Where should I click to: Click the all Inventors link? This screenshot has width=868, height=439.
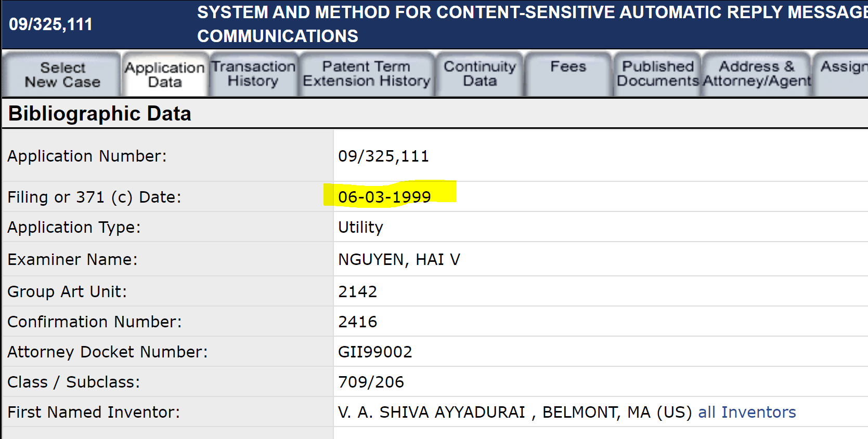click(747, 412)
